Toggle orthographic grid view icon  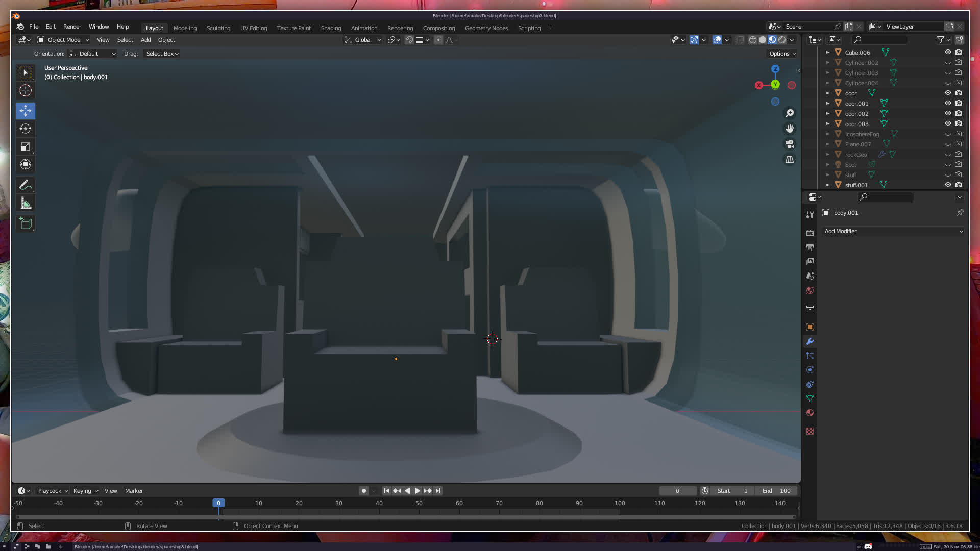(x=790, y=160)
